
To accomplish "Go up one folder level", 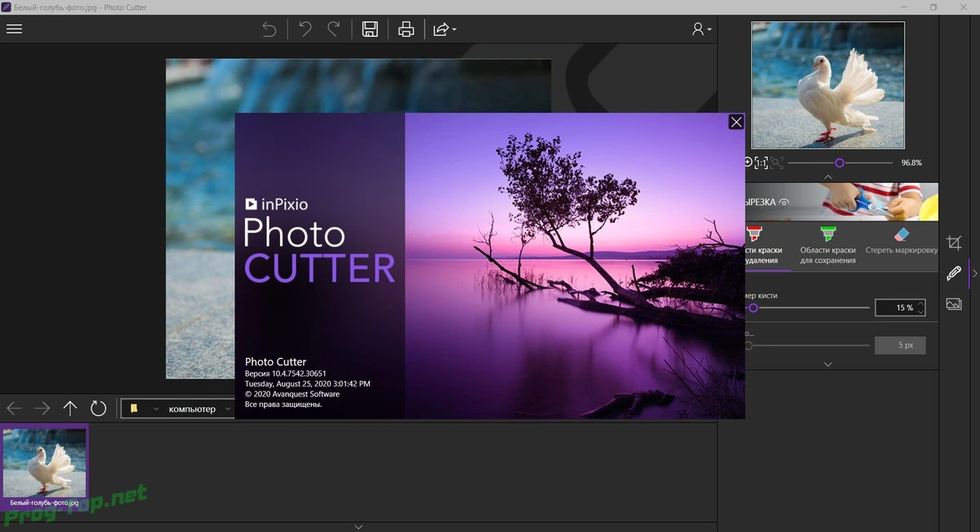I will tap(70, 408).
